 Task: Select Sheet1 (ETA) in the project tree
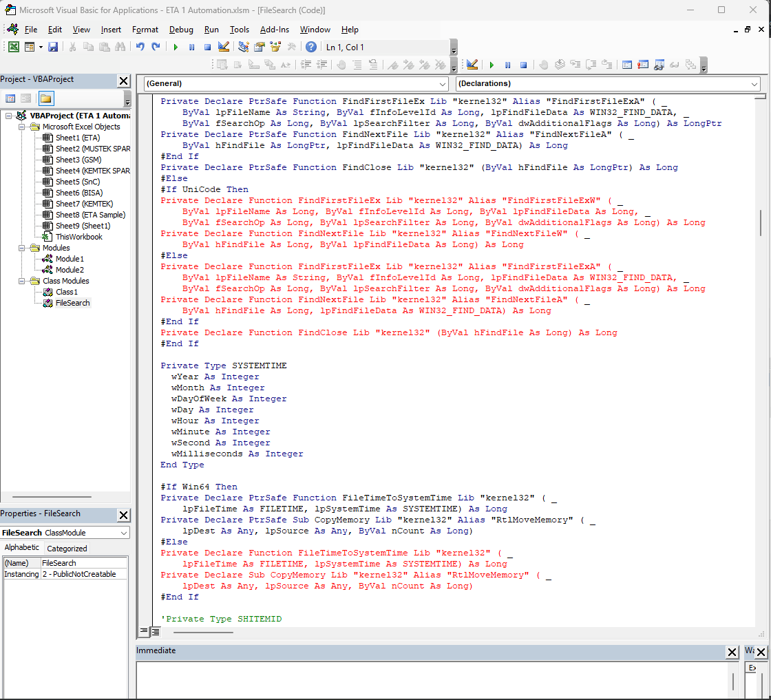78,138
